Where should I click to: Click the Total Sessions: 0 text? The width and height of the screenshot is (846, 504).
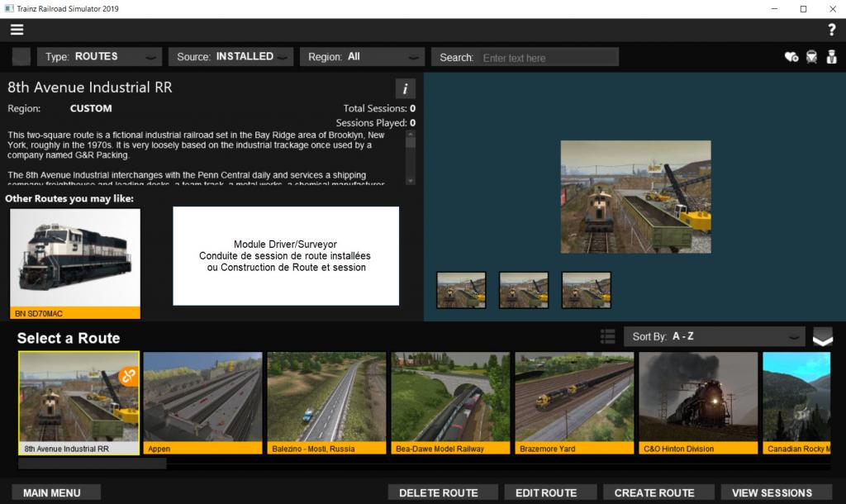tap(379, 108)
